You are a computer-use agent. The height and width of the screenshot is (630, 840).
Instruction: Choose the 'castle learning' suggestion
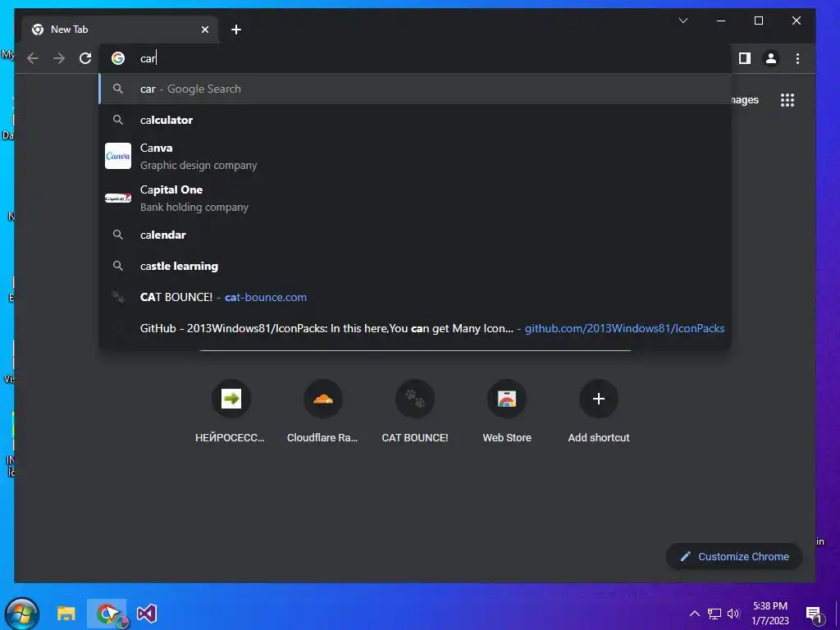415,266
